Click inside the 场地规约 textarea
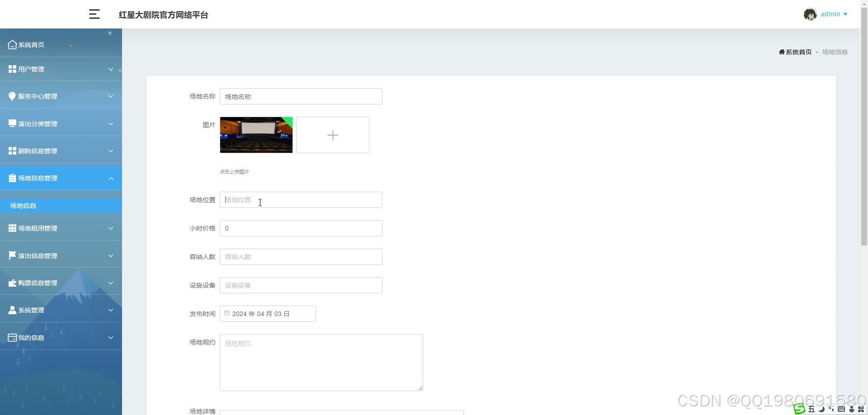 (x=321, y=363)
